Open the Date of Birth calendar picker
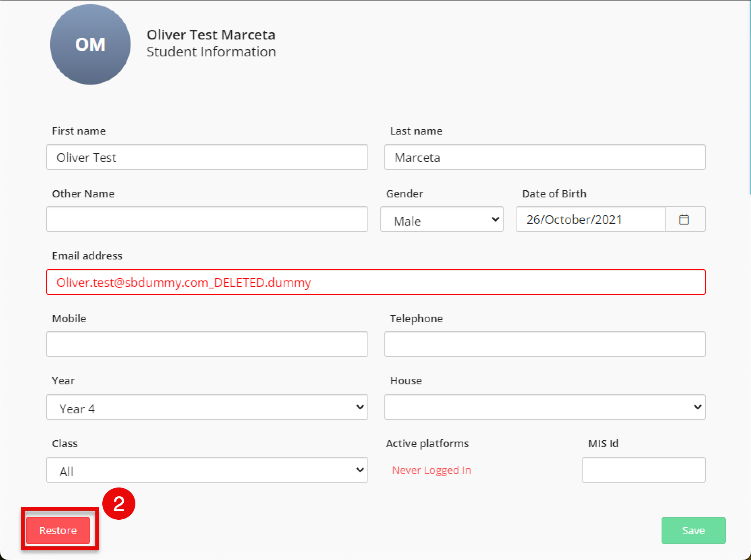The width and height of the screenshot is (751, 560). click(x=685, y=220)
